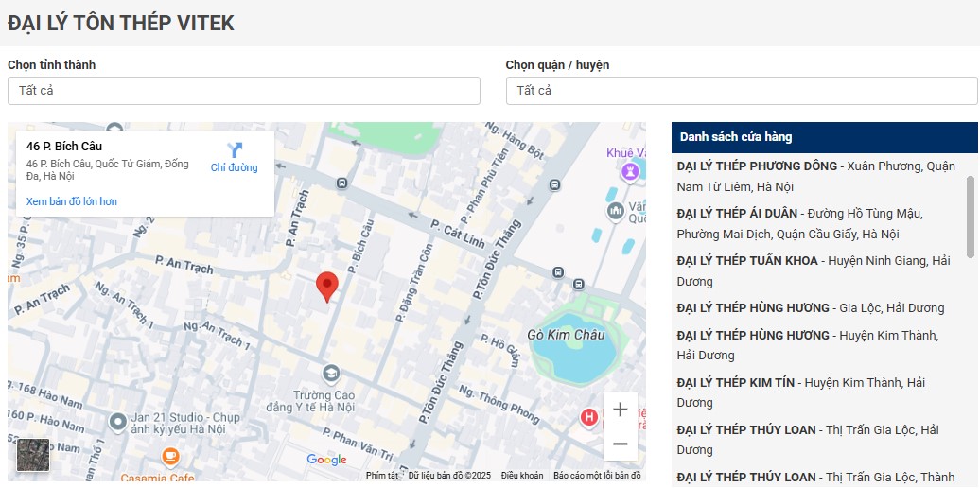Click the blue directions arrow icon
This screenshot has height=488, width=980.
(235, 150)
